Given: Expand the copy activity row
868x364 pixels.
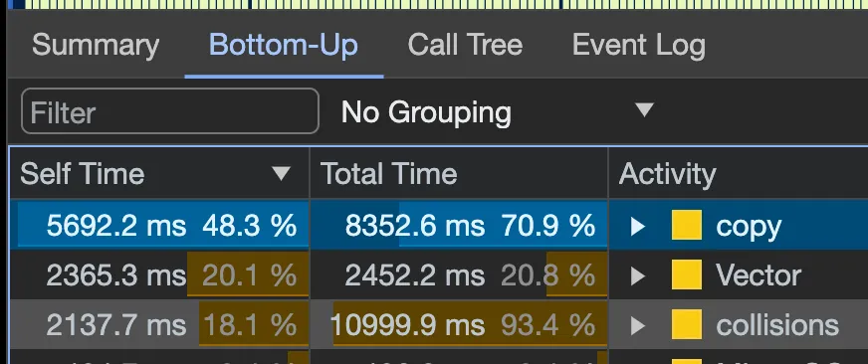Looking at the screenshot, I should [x=638, y=226].
